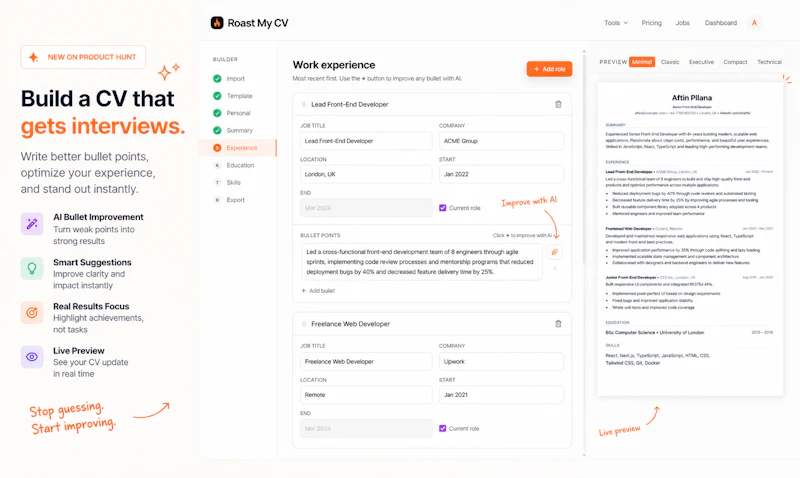Switch to the Executive preview template
This screenshot has height=478, width=800.
702,62
